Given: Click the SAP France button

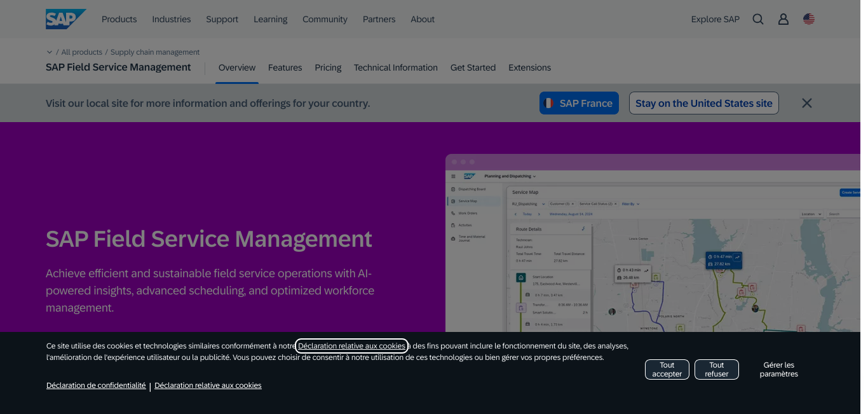Looking at the screenshot, I should pyautogui.click(x=579, y=103).
